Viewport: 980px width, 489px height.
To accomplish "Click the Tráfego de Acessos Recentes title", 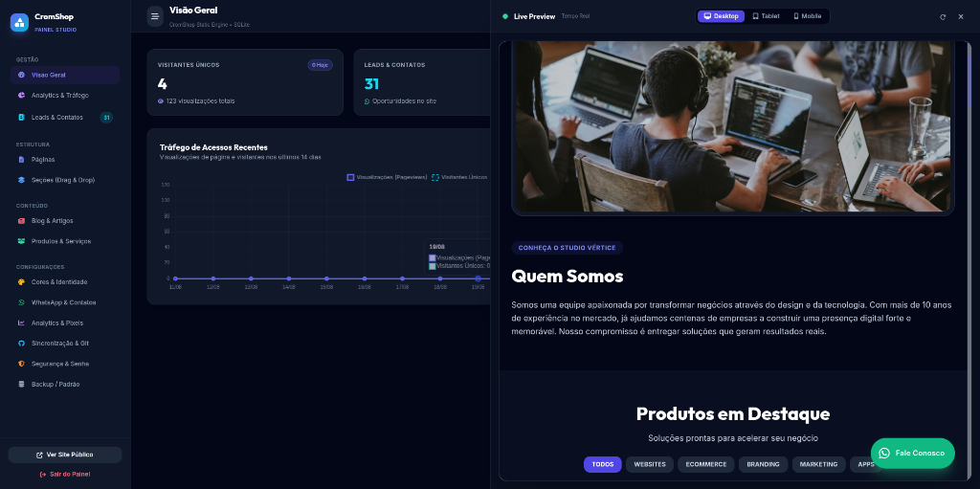I will point(213,147).
